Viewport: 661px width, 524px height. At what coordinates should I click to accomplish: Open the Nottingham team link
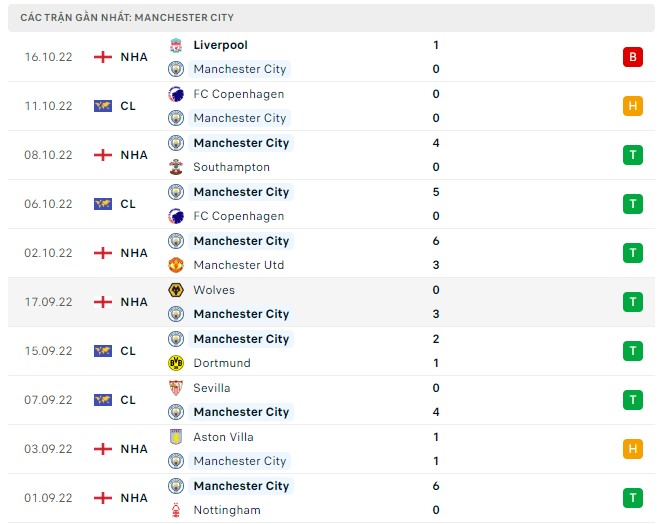tap(227, 510)
